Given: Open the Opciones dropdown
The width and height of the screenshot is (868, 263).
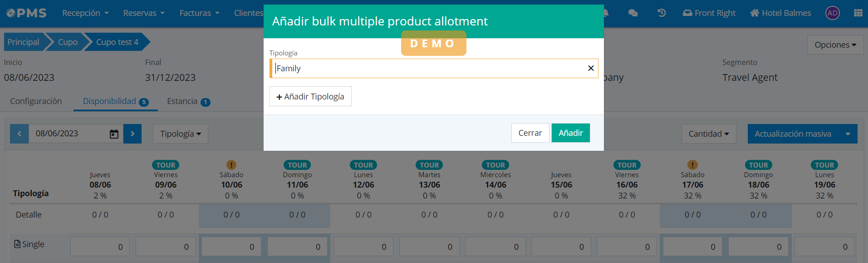Looking at the screenshot, I should [x=835, y=45].
